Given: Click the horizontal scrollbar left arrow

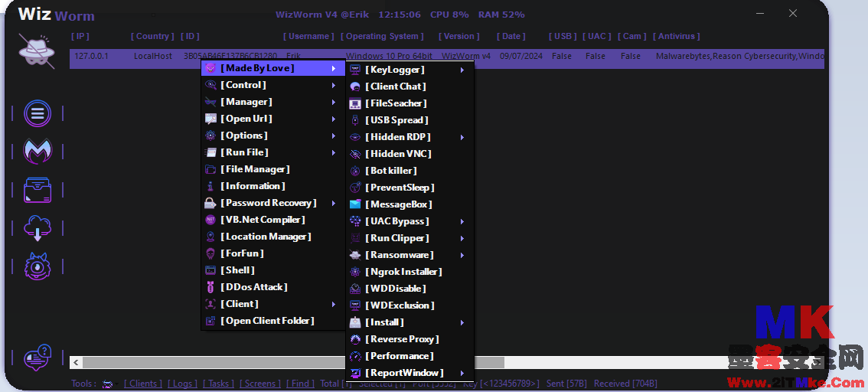Looking at the screenshot, I should coord(76,363).
